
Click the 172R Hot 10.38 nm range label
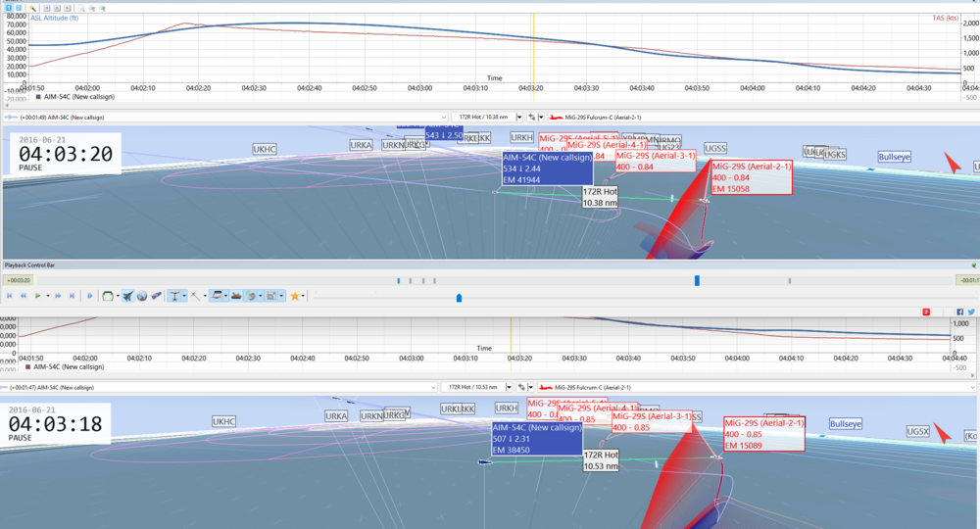coord(600,197)
